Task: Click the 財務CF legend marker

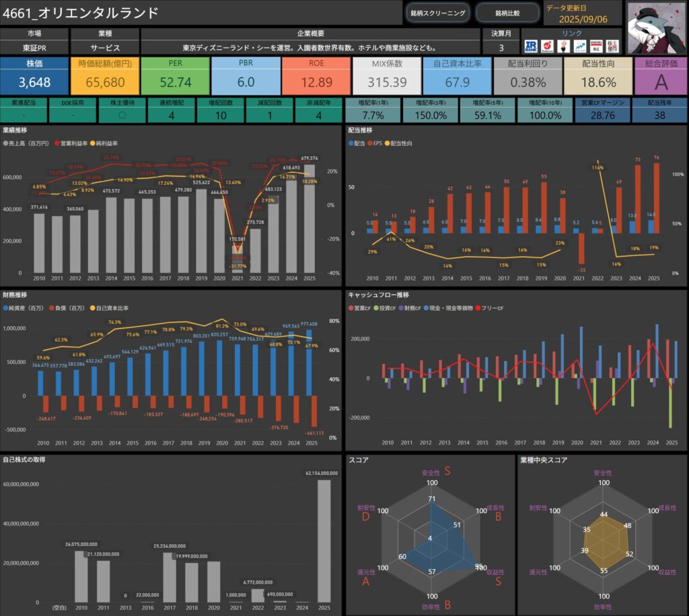Action: (x=401, y=308)
